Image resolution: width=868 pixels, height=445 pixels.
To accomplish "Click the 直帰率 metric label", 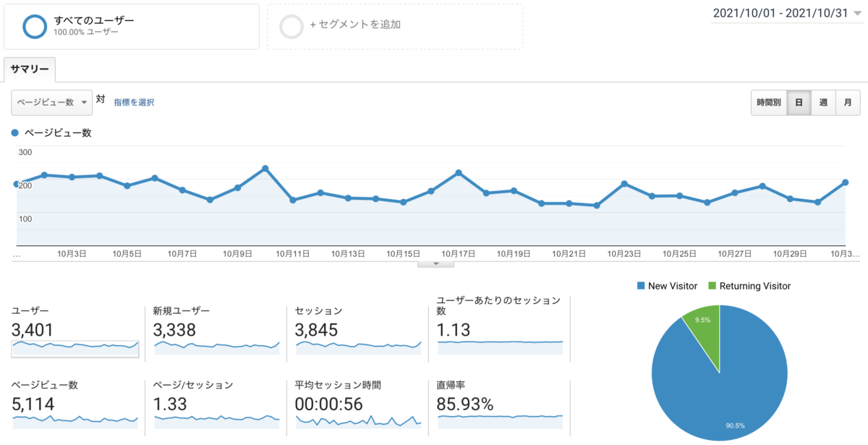I will pyautogui.click(x=451, y=385).
